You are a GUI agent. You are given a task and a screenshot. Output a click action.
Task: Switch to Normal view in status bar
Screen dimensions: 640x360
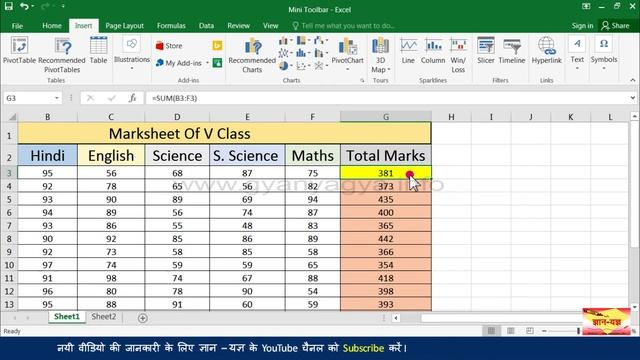click(491, 331)
